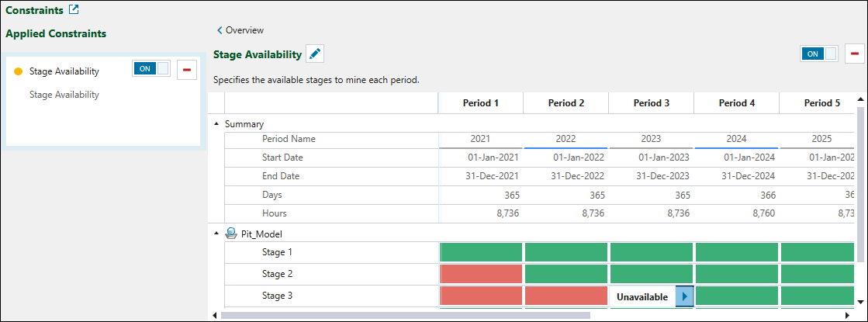The width and height of the screenshot is (868, 322).
Task: Select the Period 1 column header
Action: point(480,103)
